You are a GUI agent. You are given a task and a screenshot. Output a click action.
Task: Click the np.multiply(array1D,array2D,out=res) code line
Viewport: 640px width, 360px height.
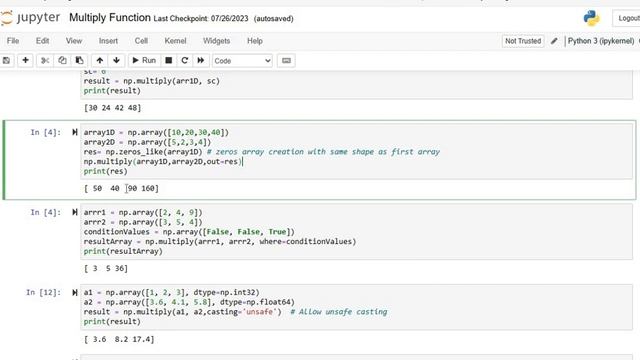[163, 162]
